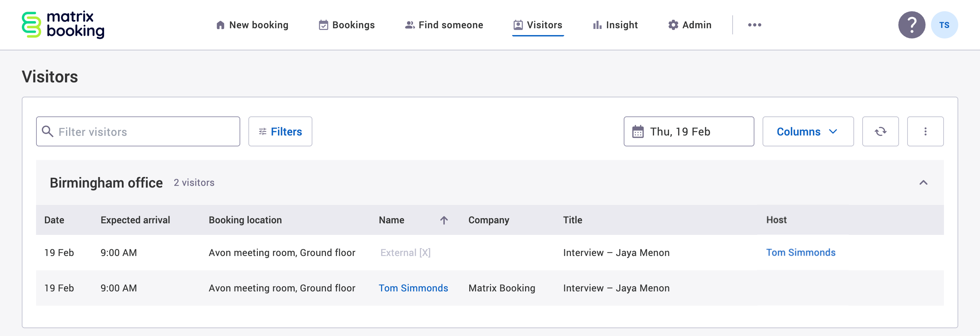The image size is (980, 336).
Task: Sort by Host column header
Action: pos(776,220)
